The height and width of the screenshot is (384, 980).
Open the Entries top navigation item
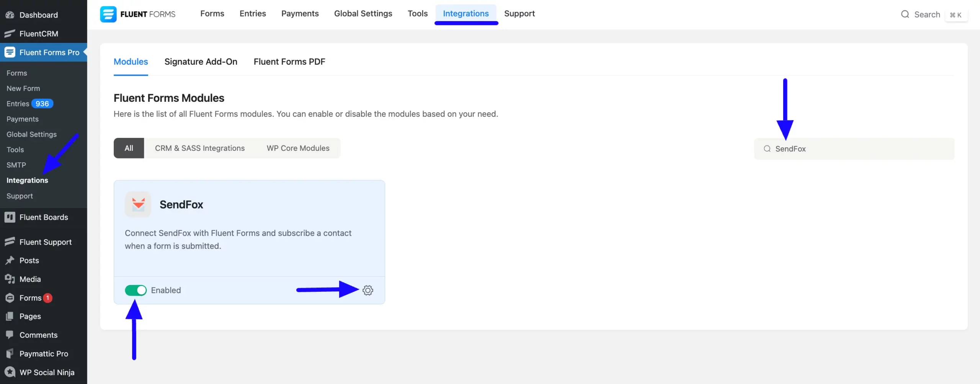[253, 13]
